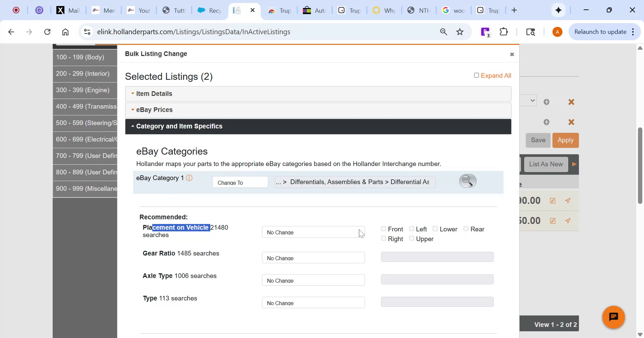Click the second plus add icon
The image size is (644, 338).
[x=546, y=122]
